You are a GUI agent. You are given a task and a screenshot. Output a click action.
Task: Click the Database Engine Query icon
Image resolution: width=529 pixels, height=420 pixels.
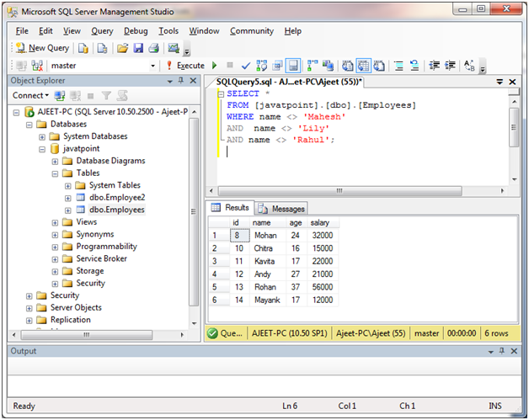83,48
